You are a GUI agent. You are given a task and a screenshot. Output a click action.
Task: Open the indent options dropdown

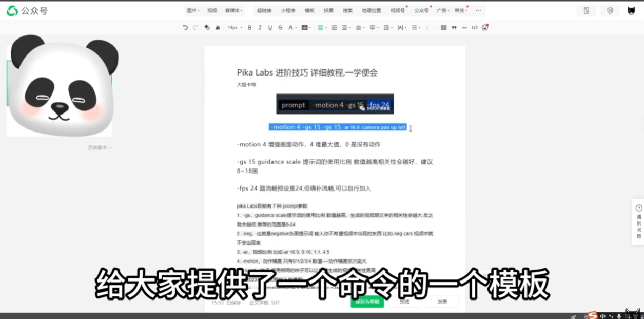pyautogui.click(x=387, y=28)
